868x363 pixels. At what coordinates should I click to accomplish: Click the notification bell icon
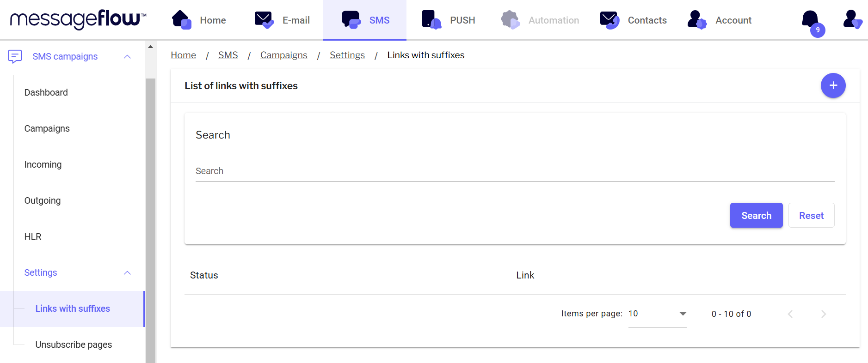tap(811, 20)
